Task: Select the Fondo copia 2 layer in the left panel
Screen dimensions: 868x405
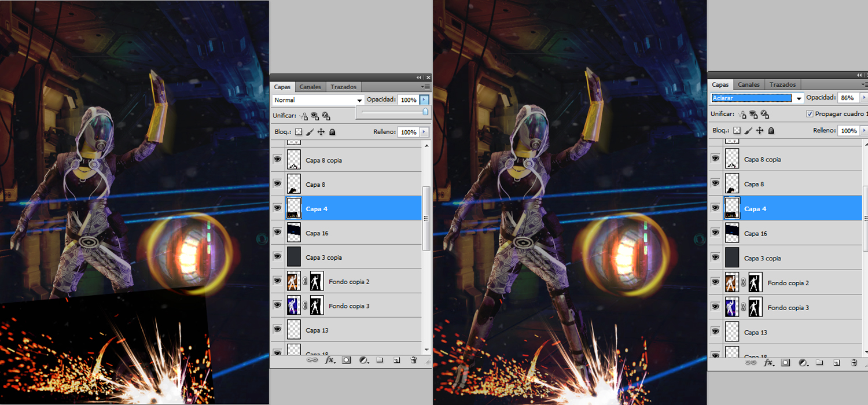Action: [348, 282]
